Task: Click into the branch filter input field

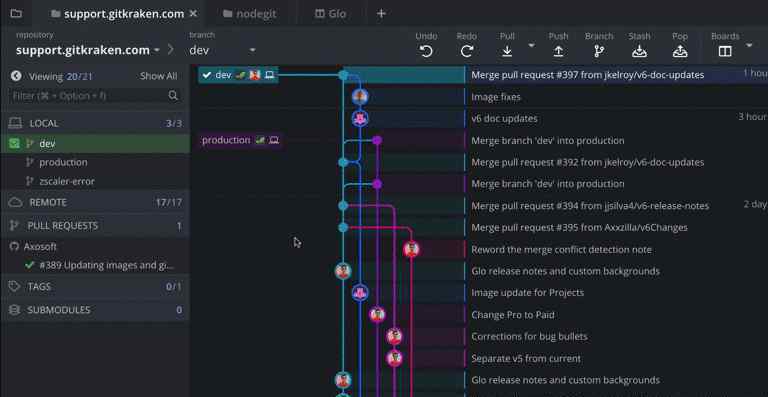Action: [x=96, y=95]
